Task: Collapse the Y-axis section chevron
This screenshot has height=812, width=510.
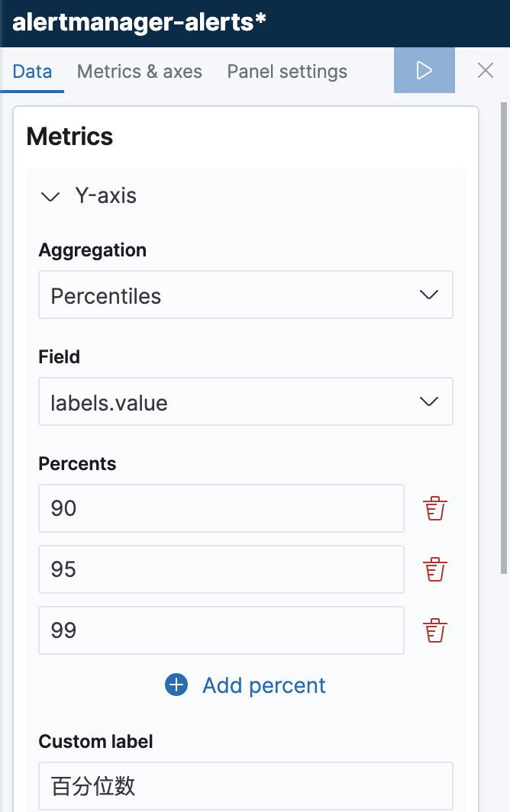Action: (x=50, y=197)
